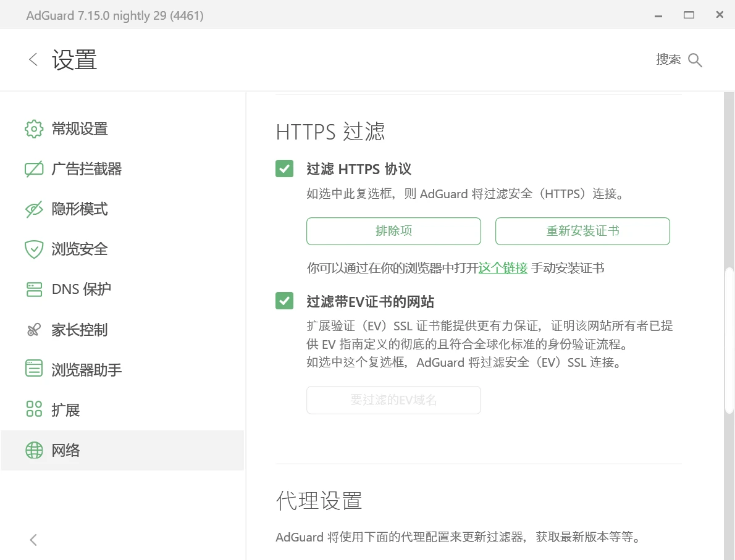This screenshot has height=560, width=735.
Task: Click the 隐形模式 crossed-eye icon
Action: pos(34,209)
